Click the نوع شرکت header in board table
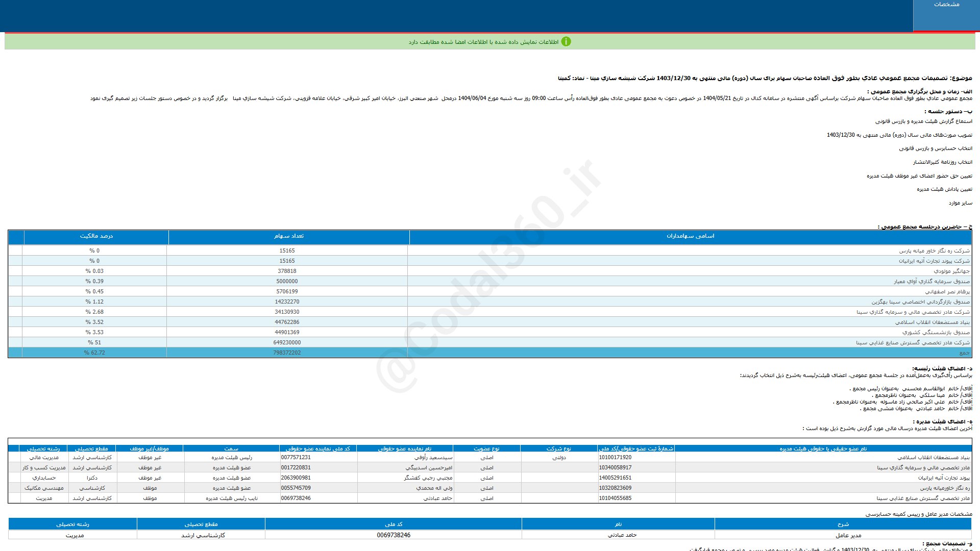This screenshot has width=980, height=551. pyautogui.click(x=558, y=449)
